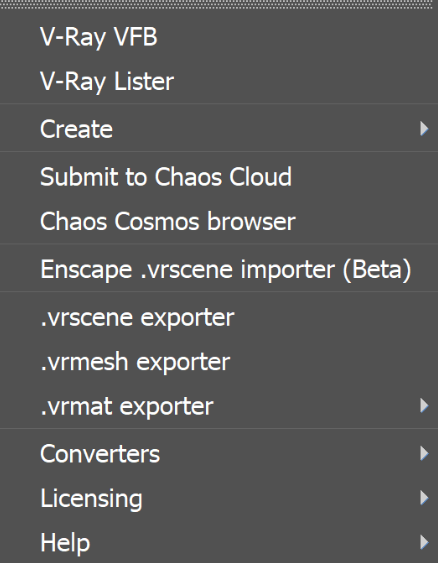The image size is (438, 563).
Task: Open the V-Ray Lister
Action: [219, 81]
